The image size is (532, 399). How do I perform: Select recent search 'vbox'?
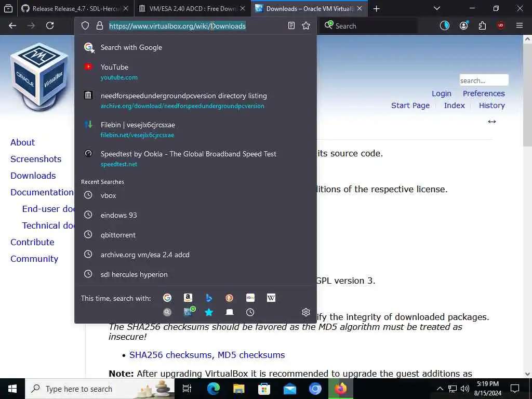click(x=195, y=195)
